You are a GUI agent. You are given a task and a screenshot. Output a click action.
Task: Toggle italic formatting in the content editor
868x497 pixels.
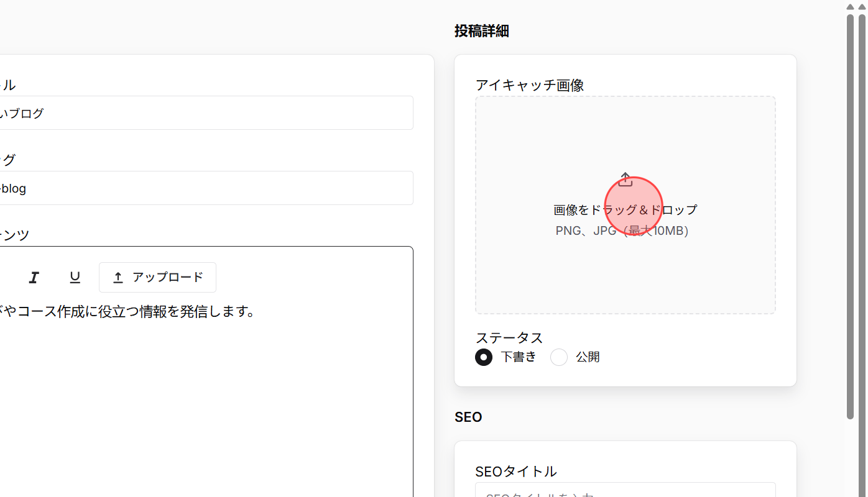(34, 277)
